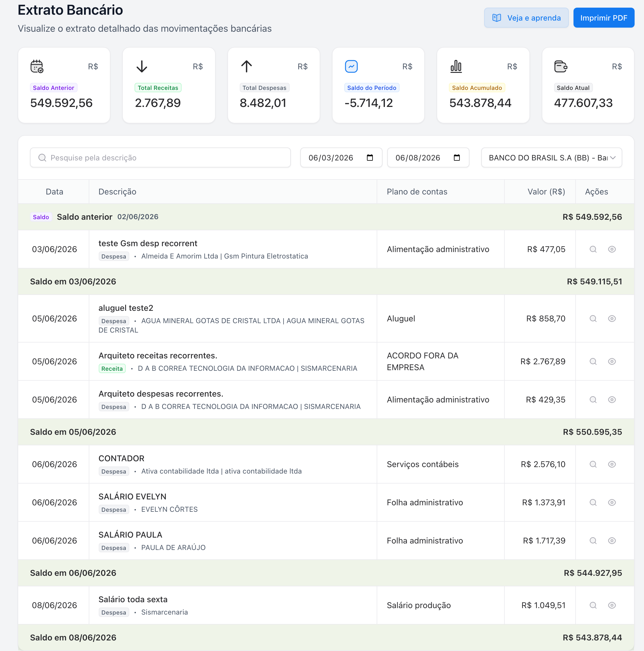Click the Salário toda sexta description
Viewport: 644px width, 651px height.
click(133, 600)
